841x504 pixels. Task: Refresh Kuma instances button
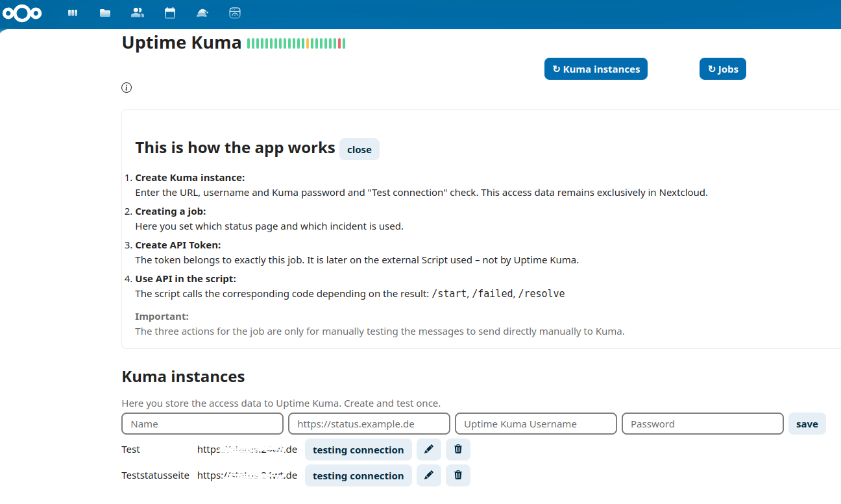596,69
